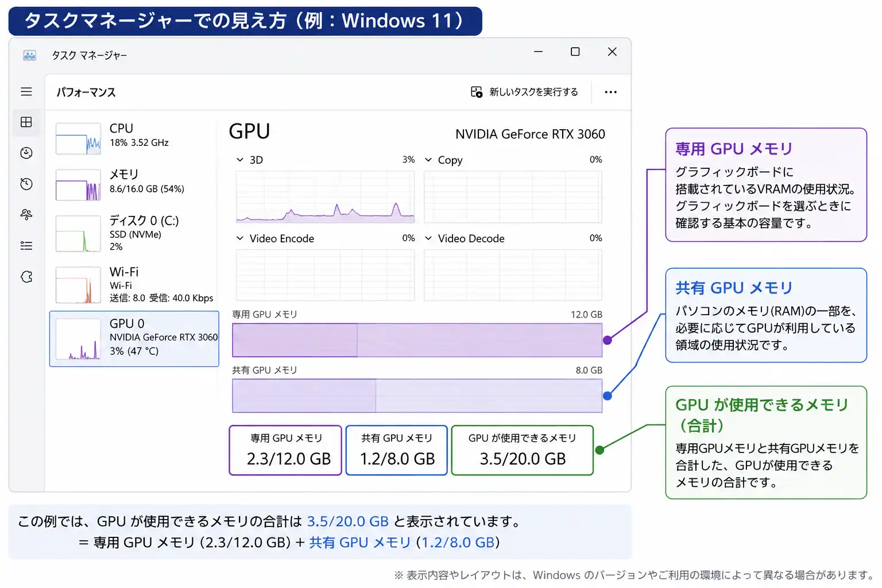Click the memory mini graph thumbnail
882x588 pixels.
tap(78, 185)
